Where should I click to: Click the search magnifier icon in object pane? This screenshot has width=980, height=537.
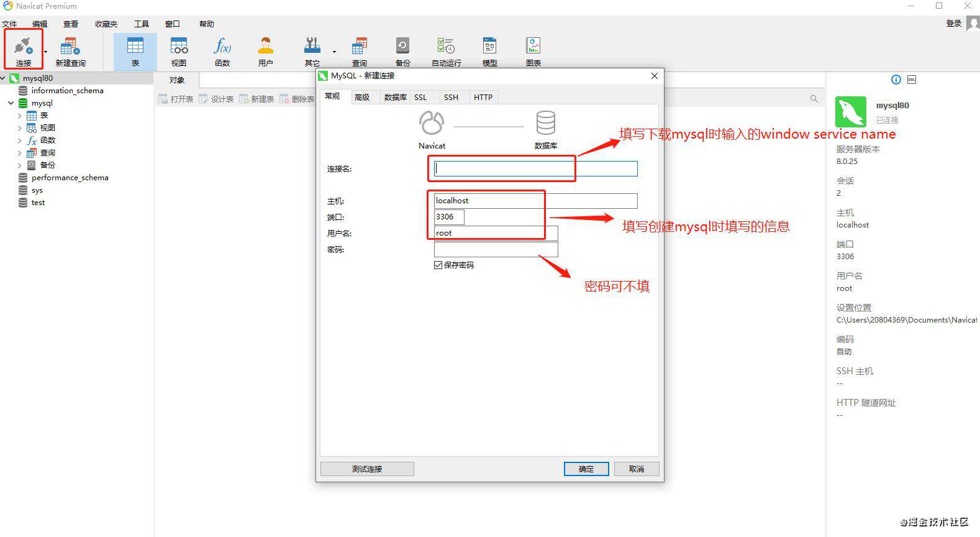(x=814, y=99)
